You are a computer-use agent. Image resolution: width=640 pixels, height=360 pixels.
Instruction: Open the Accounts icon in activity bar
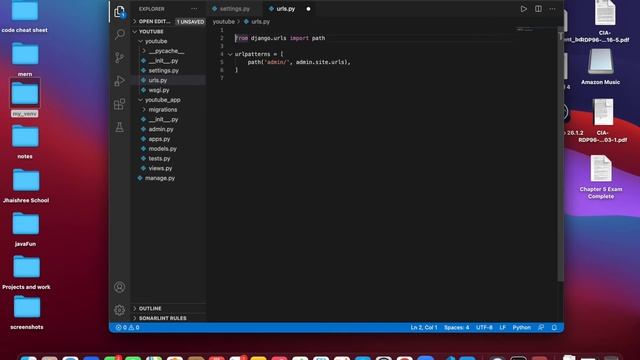point(120,287)
